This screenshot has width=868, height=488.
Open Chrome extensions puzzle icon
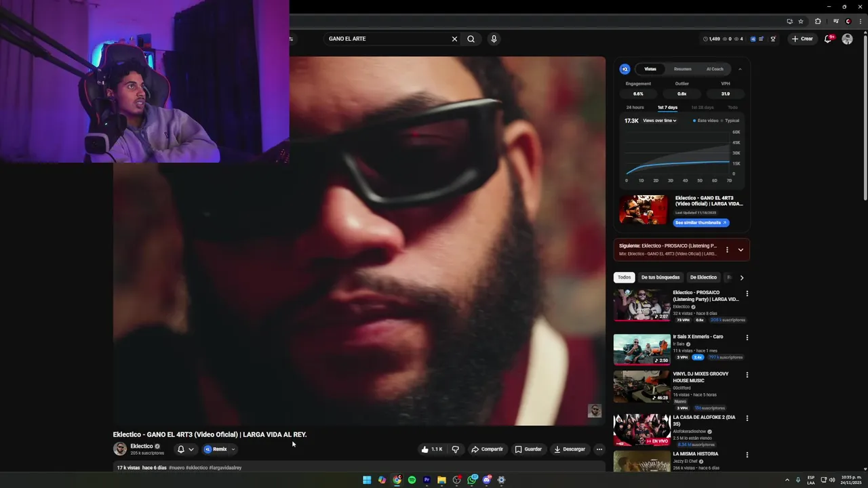(x=818, y=21)
